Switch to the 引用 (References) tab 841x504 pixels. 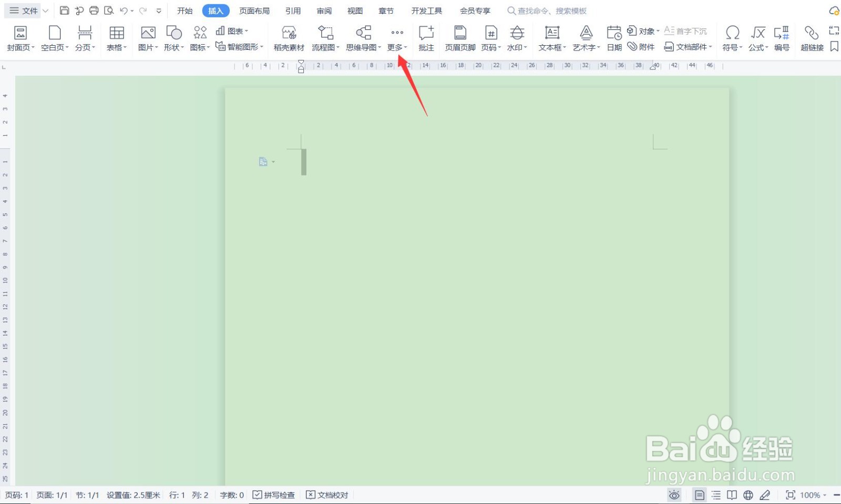point(293,11)
